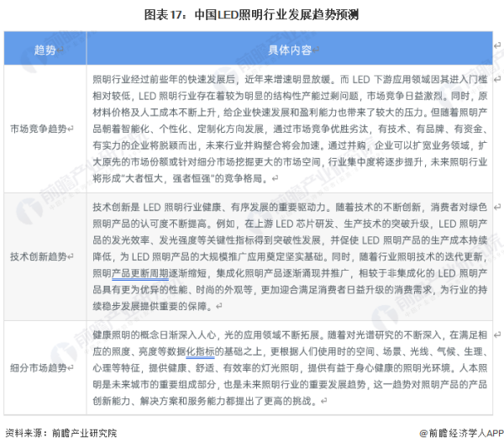Click the paragraph mark after 具体内容 header
This screenshot has width=504, height=448.
click(x=317, y=51)
